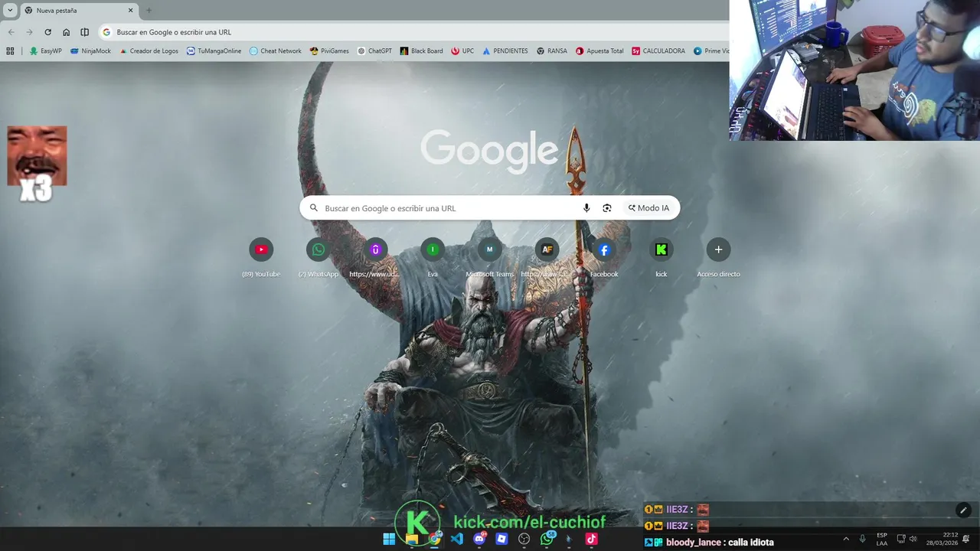Viewport: 980px width, 551px height.
Task: Show hidden tray icons chevron
Action: point(846,539)
